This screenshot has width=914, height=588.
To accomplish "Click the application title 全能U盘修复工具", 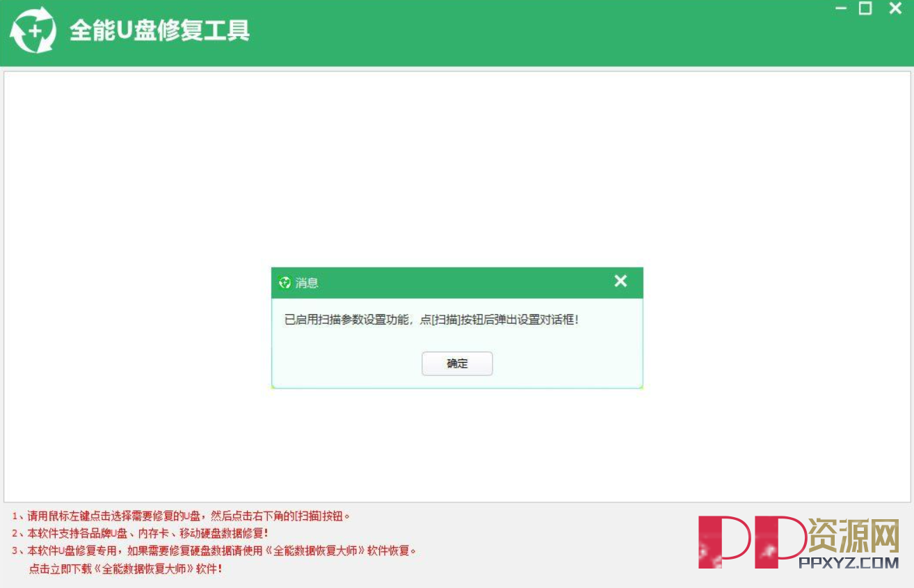I will pos(161,31).
